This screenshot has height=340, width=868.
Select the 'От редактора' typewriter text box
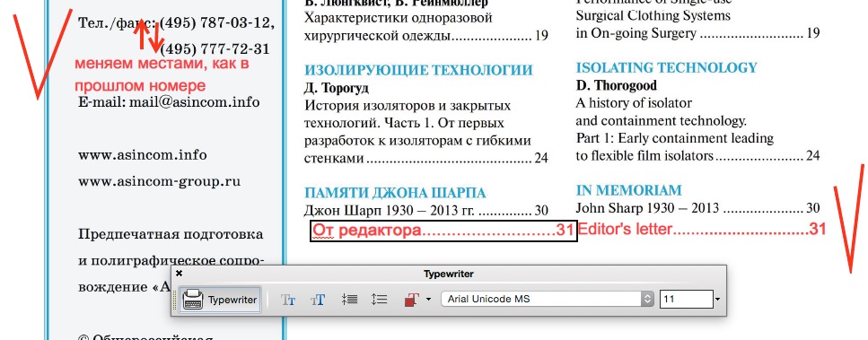pos(443,230)
